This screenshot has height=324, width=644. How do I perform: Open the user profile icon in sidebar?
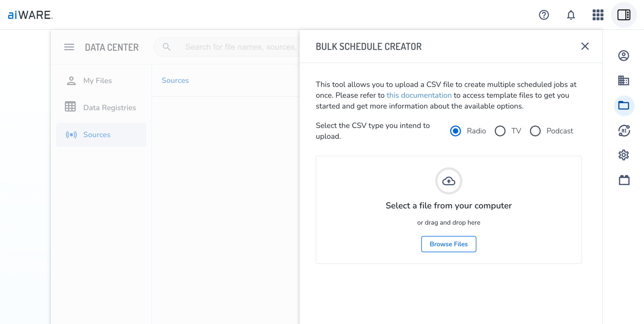[x=624, y=56]
